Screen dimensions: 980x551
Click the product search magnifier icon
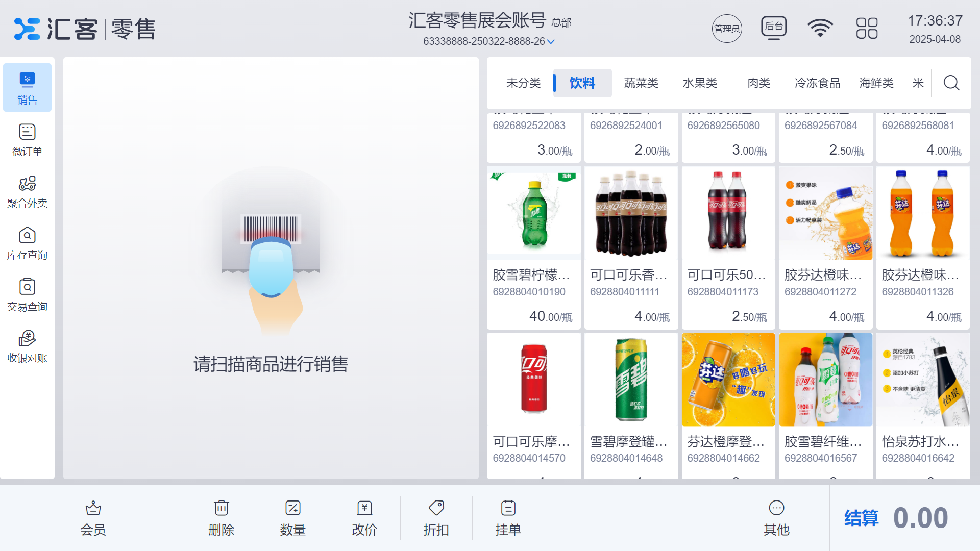click(950, 83)
